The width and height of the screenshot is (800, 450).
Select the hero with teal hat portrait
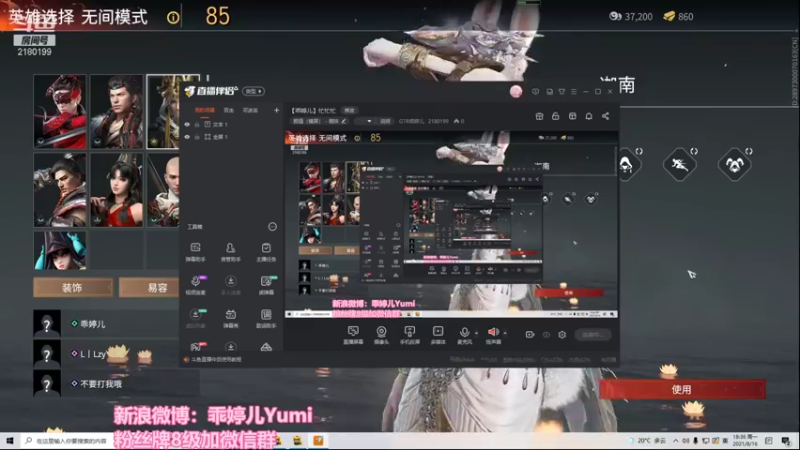tap(60, 250)
